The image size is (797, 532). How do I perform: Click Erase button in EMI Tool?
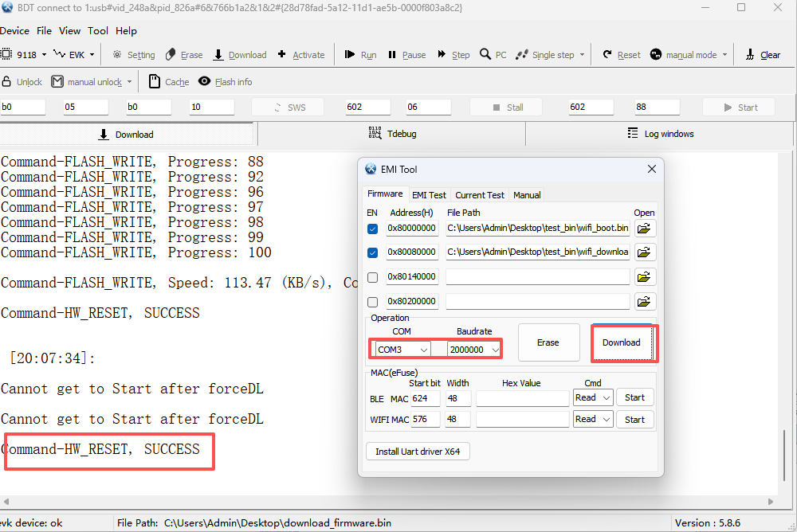coord(548,342)
